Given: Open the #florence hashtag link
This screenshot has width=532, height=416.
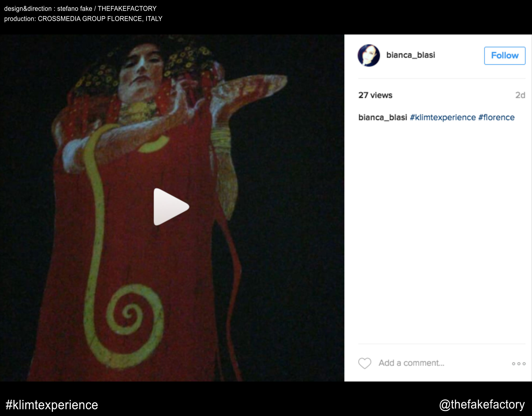Looking at the screenshot, I should (496, 118).
